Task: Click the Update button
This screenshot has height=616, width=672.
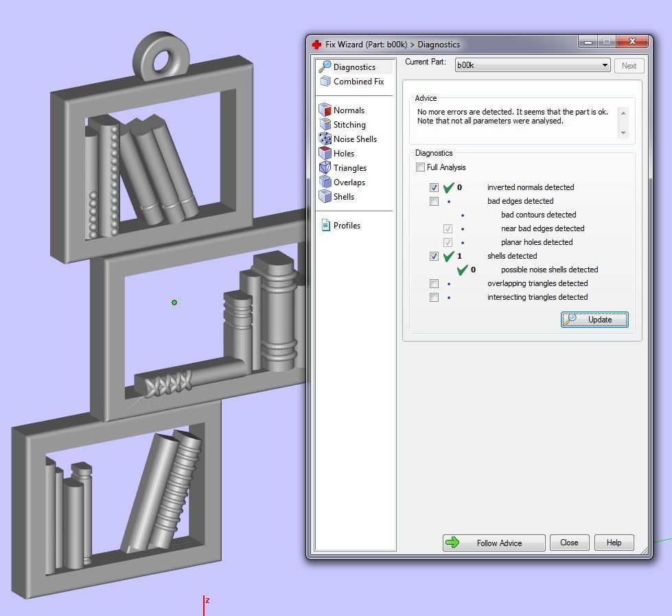Action: tap(594, 320)
